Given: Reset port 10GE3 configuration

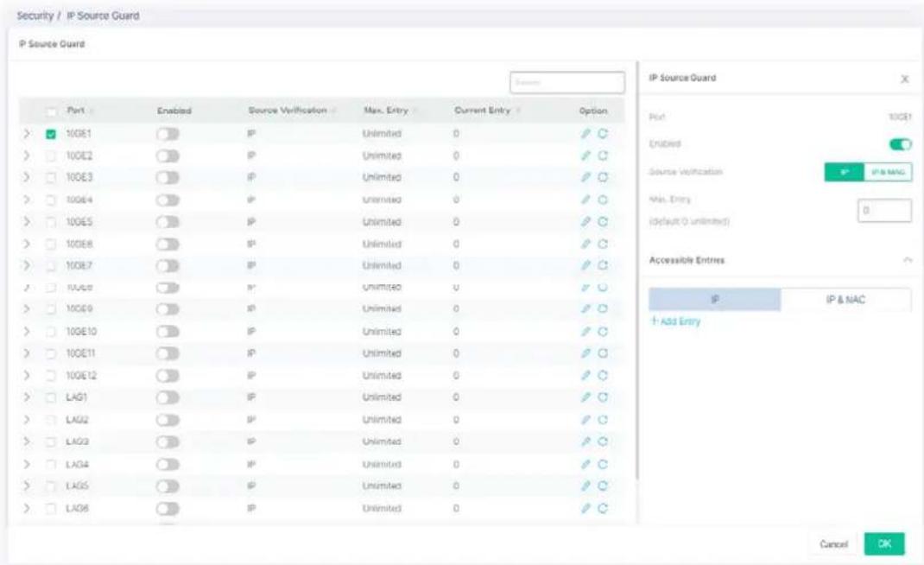Looking at the screenshot, I should pyautogui.click(x=602, y=177).
